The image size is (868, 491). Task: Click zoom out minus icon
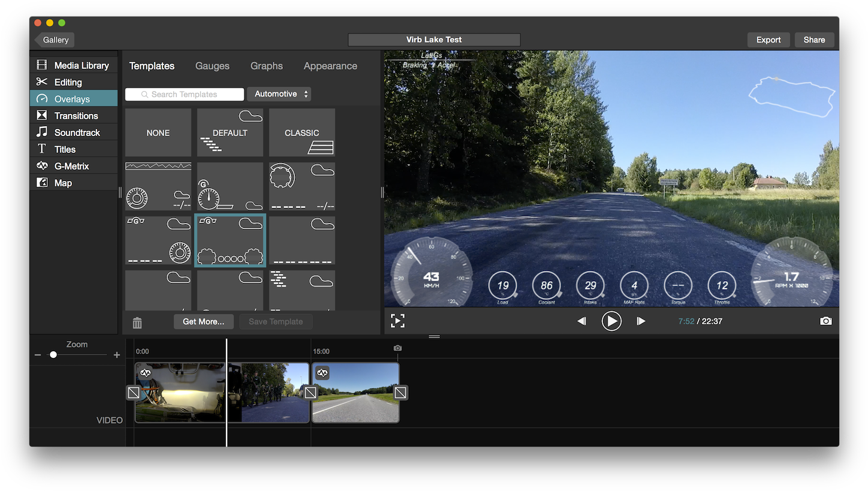click(x=38, y=355)
